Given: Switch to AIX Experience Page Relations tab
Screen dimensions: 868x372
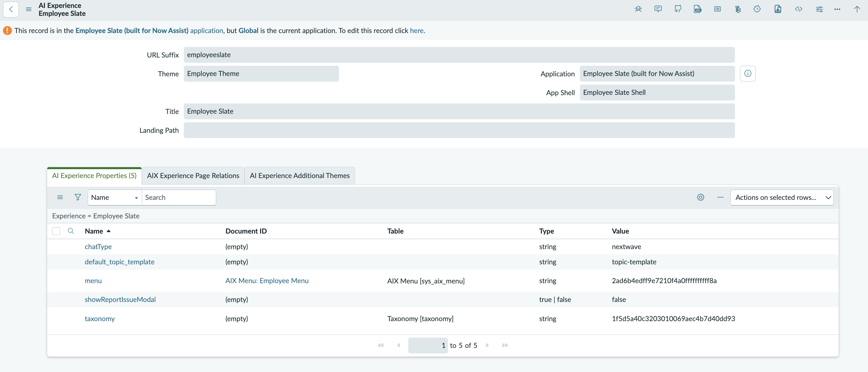Looking at the screenshot, I should point(193,176).
